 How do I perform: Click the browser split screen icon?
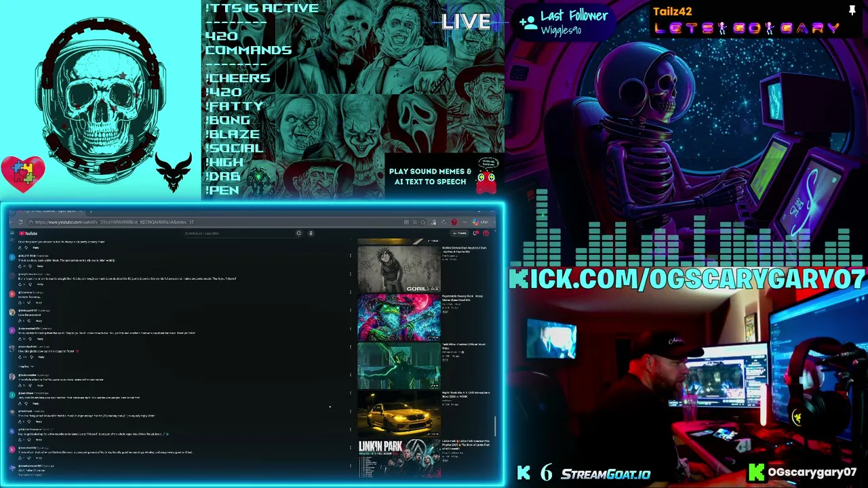click(x=406, y=222)
